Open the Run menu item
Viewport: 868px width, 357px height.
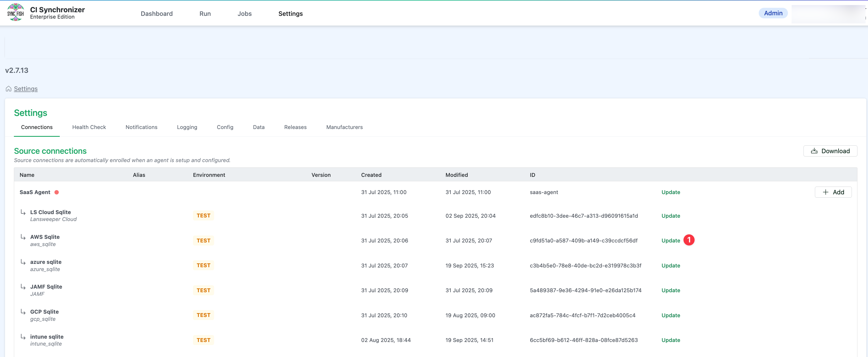coord(205,13)
